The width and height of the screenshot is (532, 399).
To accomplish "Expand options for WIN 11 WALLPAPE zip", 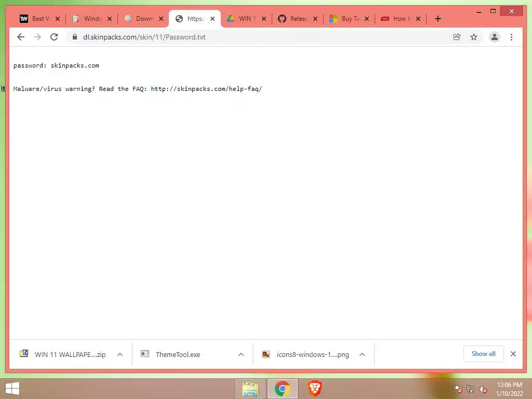I will [x=120, y=354].
